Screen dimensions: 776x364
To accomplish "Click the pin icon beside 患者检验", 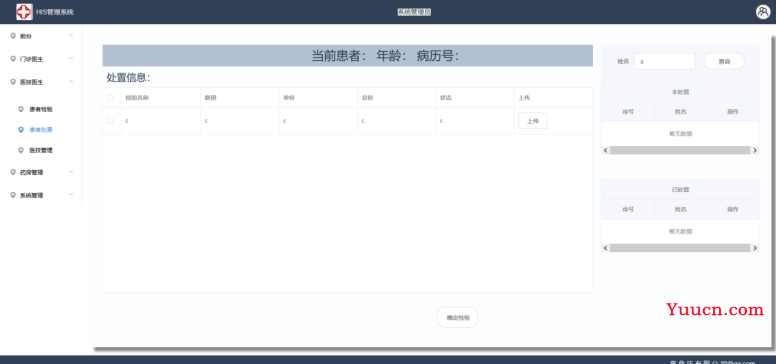I will [20, 109].
